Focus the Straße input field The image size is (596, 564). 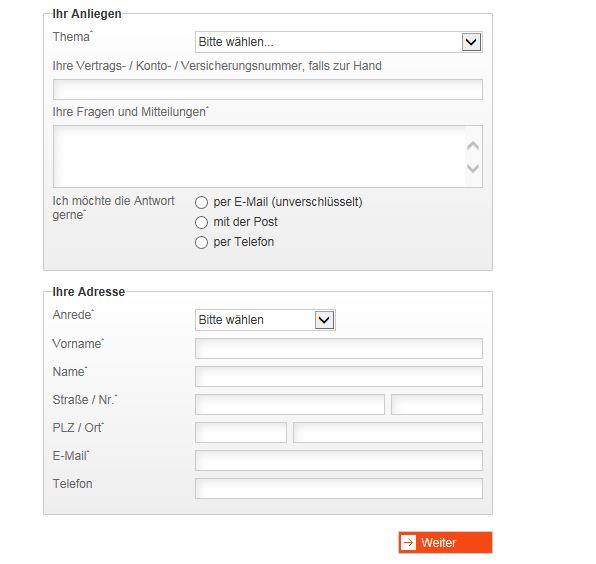click(x=290, y=404)
